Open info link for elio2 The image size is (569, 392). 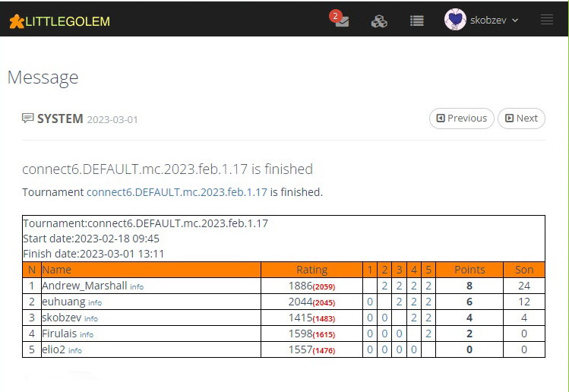pyautogui.click(x=75, y=350)
